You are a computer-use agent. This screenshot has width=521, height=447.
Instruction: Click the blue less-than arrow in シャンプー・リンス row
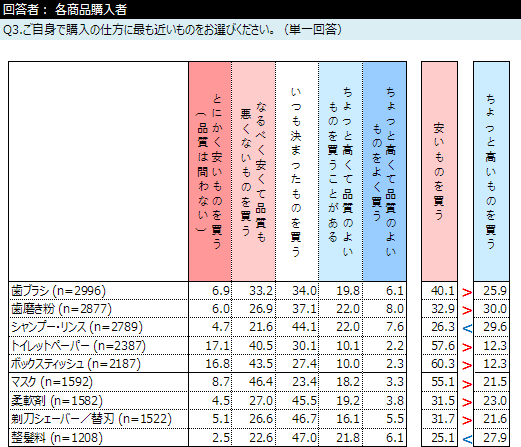(x=467, y=329)
